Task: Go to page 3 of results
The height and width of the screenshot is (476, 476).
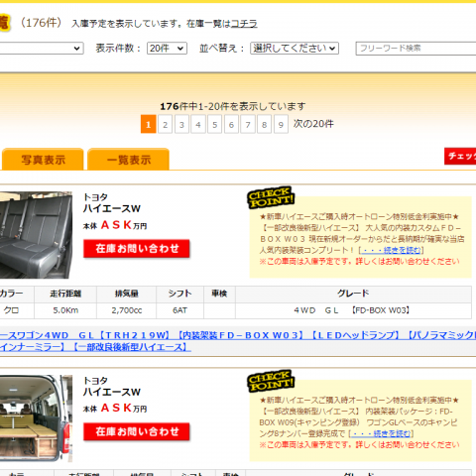Action: click(181, 124)
